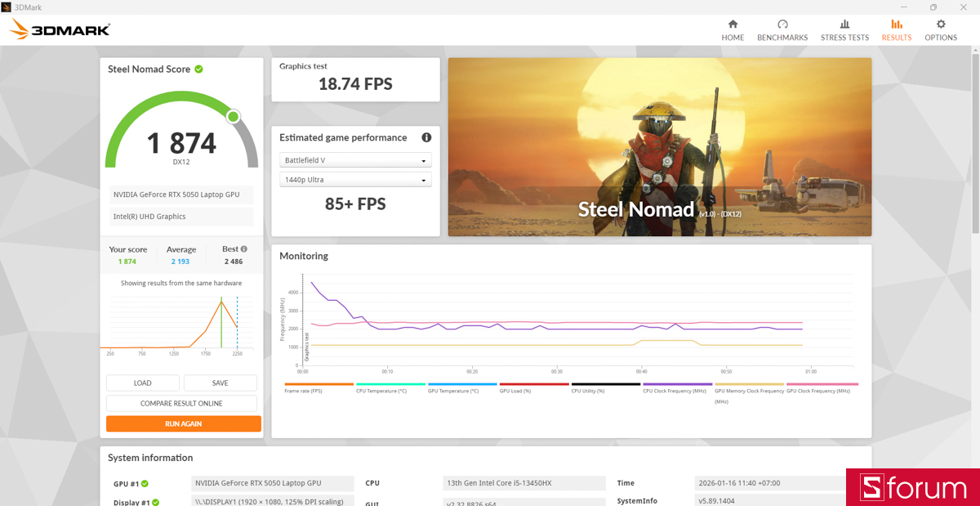
Task: Click the info icon in Estimated game performance
Action: (x=425, y=137)
